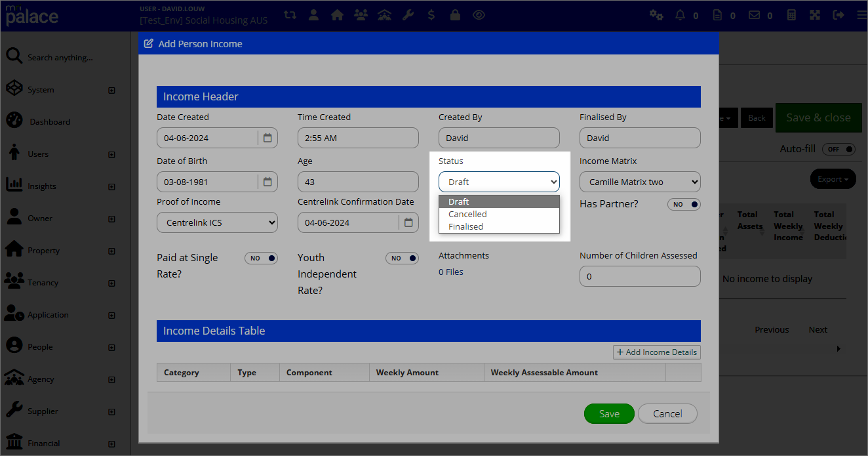The height and width of the screenshot is (456, 868).
Task: Open the house icon in top toolbar
Action: coord(337,14)
